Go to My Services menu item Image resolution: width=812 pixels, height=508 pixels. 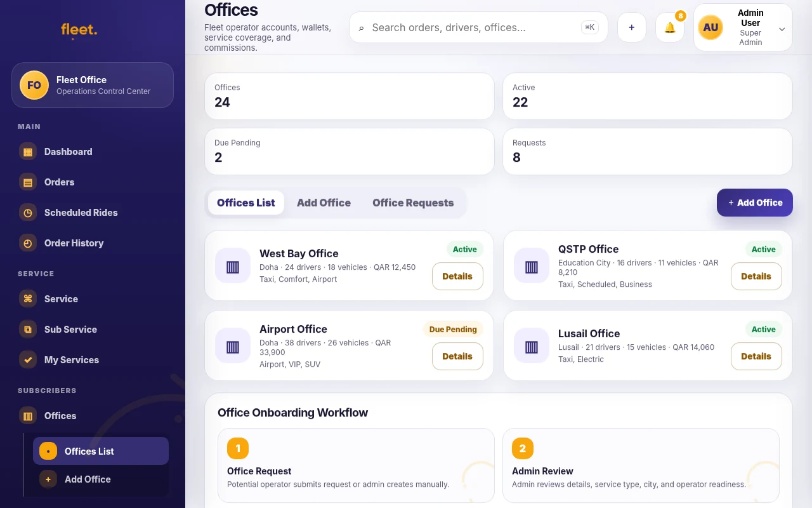(93, 360)
